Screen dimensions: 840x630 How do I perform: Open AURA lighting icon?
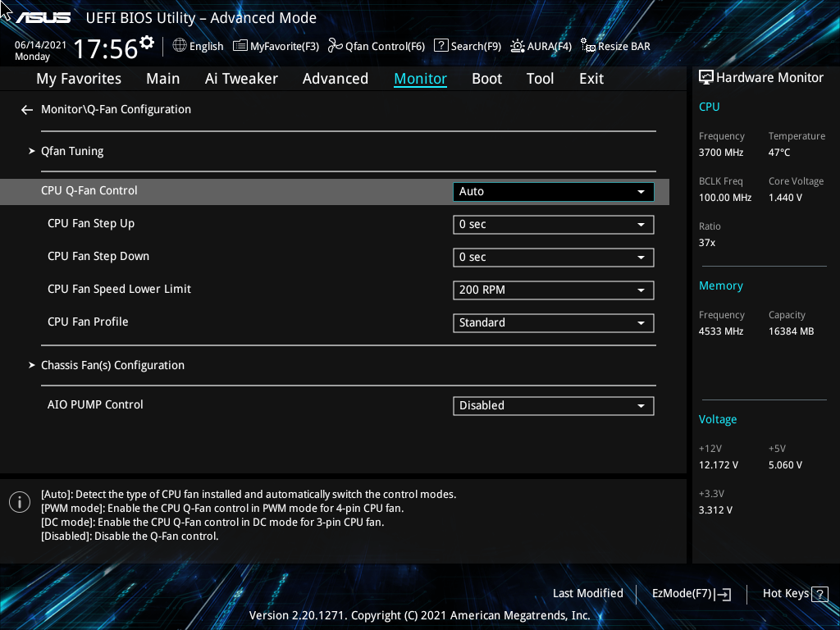pos(518,46)
